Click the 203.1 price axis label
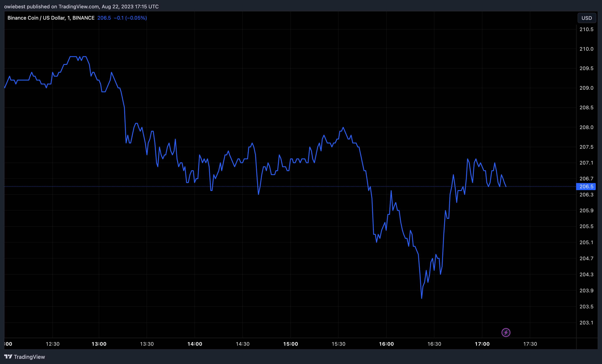602x364 pixels. point(586,323)
